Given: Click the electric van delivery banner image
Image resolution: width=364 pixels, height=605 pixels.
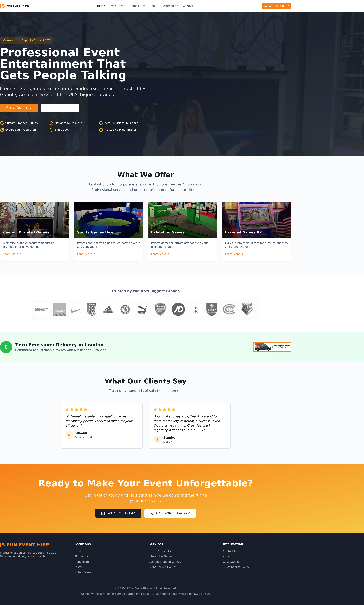Looking at the screenshot, I should coord(272,347).
